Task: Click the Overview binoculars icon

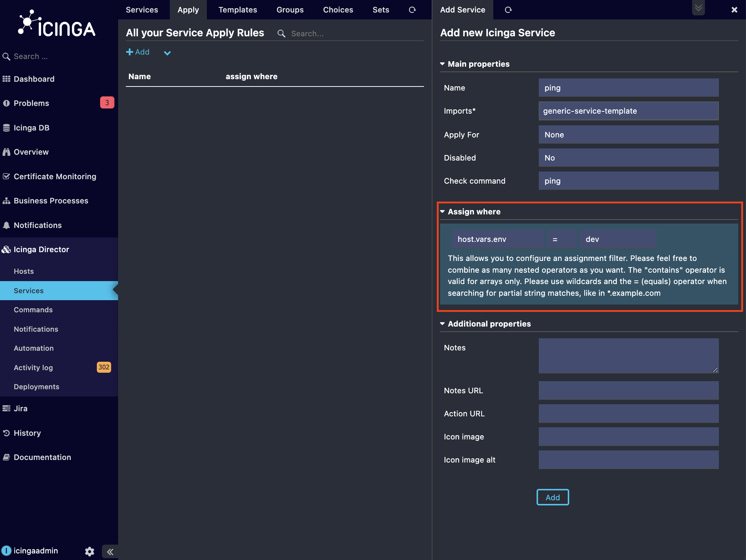Action: coord(6,152)
